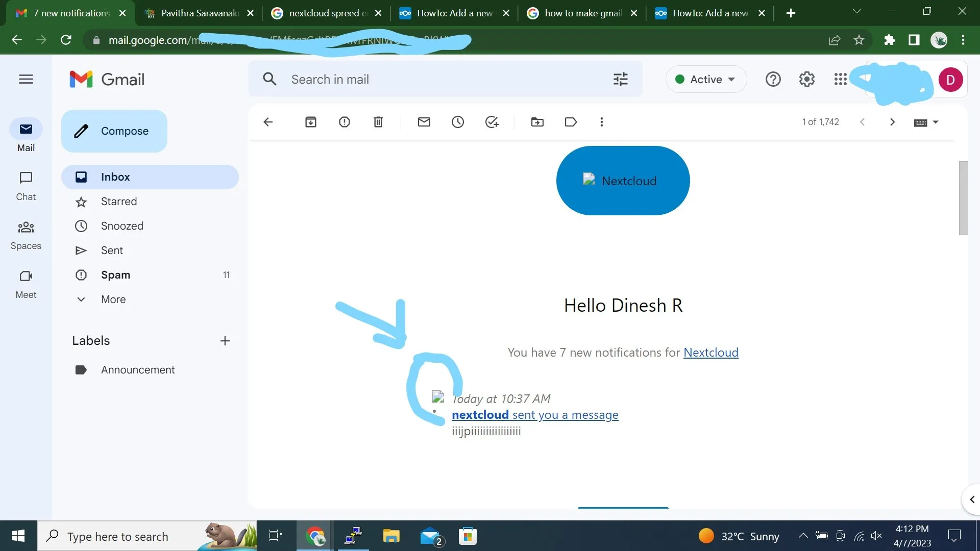Report this email as spam
Image resolution: width=980 pixels, height=551 pixels.
(x=345, y=122)
